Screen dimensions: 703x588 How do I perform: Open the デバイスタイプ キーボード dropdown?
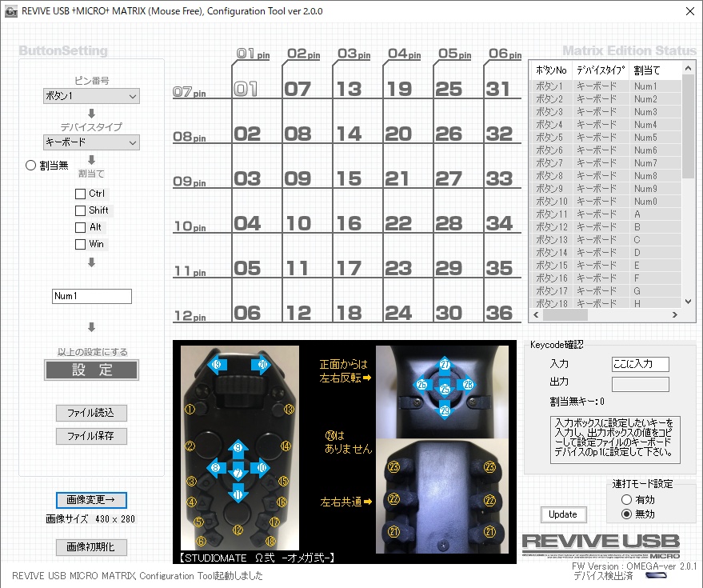91,142
